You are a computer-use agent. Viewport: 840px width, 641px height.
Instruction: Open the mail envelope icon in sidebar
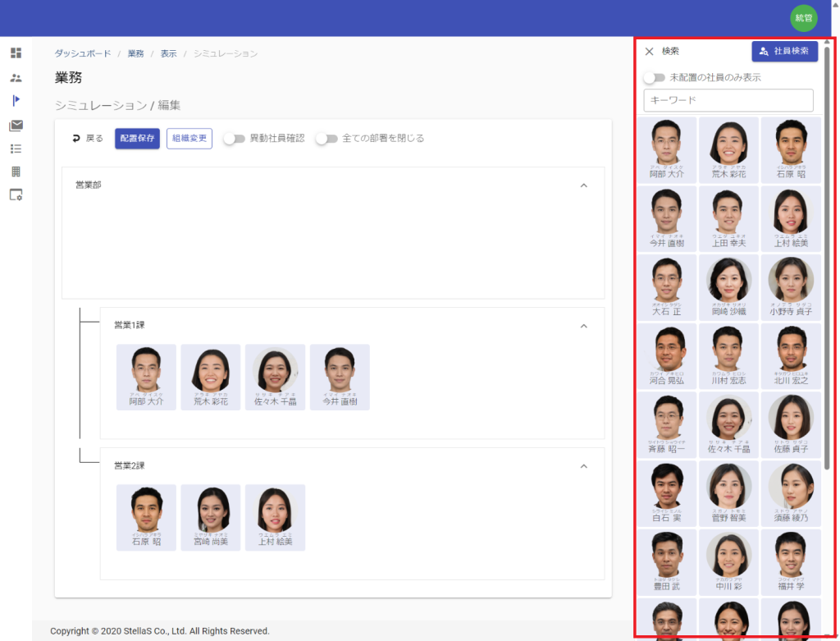16,126
